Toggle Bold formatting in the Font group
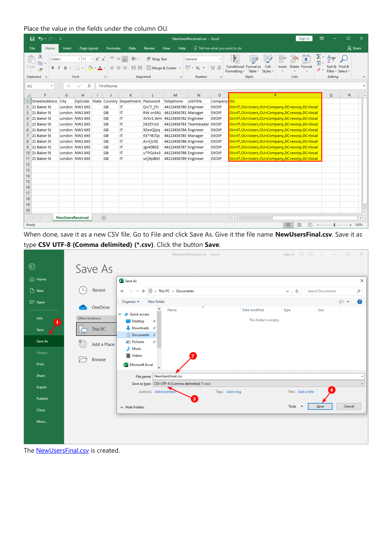This screenshot has height=554, width=392. tap(53, 68)
